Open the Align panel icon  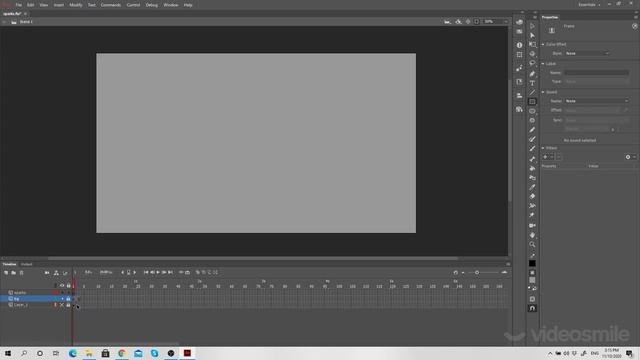(519, 95)
